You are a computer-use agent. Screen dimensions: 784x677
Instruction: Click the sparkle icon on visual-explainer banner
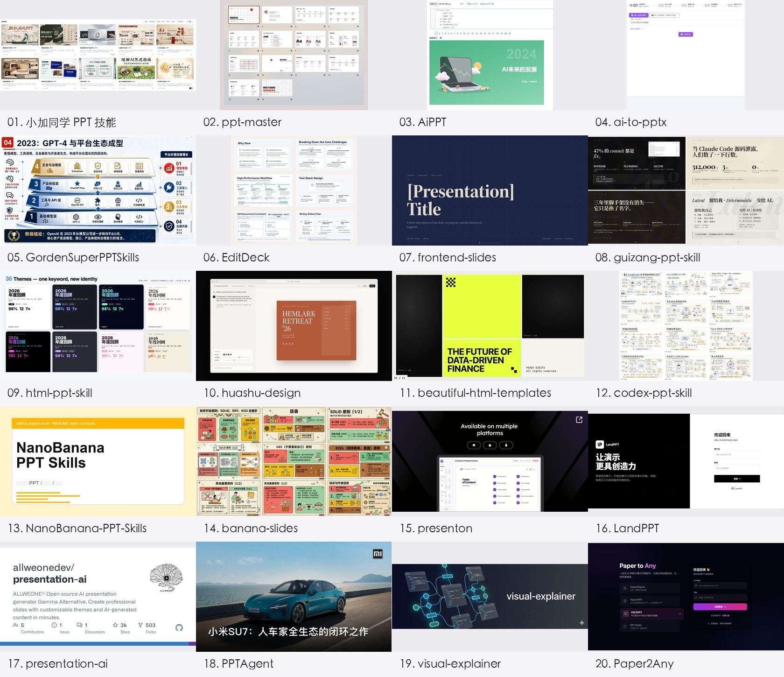(581, 622)
